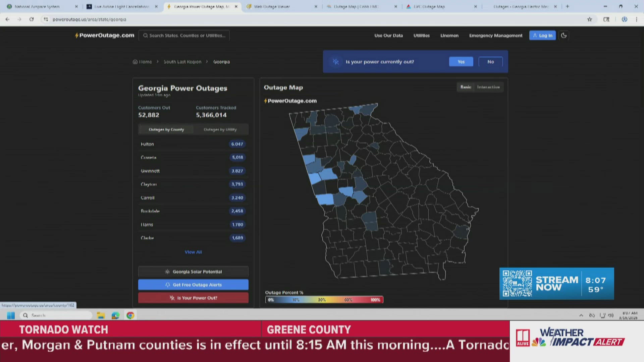The height and width of the screenshot is (362, 644).
Task: Switch to Web Outage Viewer tab
Action: click(281, 6)
